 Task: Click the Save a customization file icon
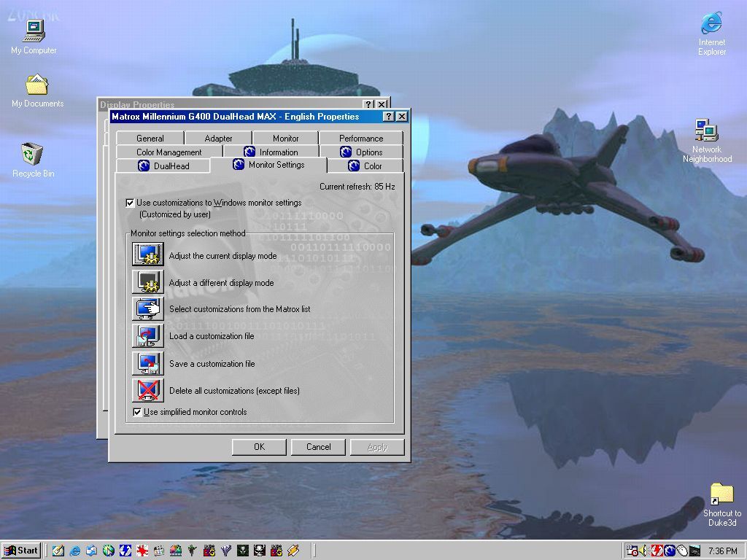(x=147, y=362)
